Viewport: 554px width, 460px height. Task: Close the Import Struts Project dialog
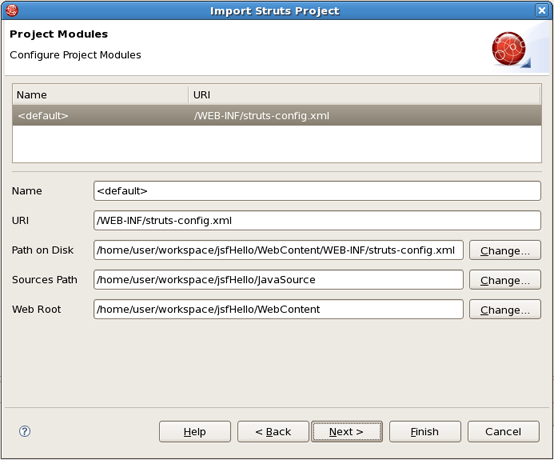[x=542, y=10]
